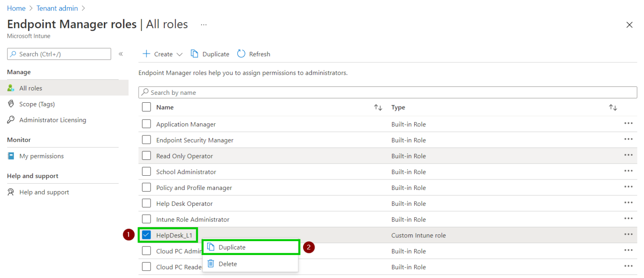This screenshot has height=278, width=644.
Task: Collapse the sidebar with double-chevron icon
Action: coord(121,54)
